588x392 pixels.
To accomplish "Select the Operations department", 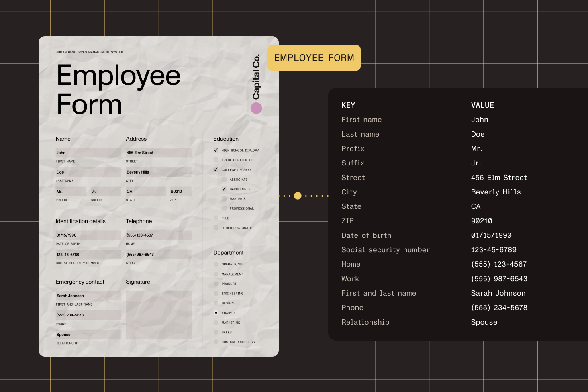I will [216, 264].
